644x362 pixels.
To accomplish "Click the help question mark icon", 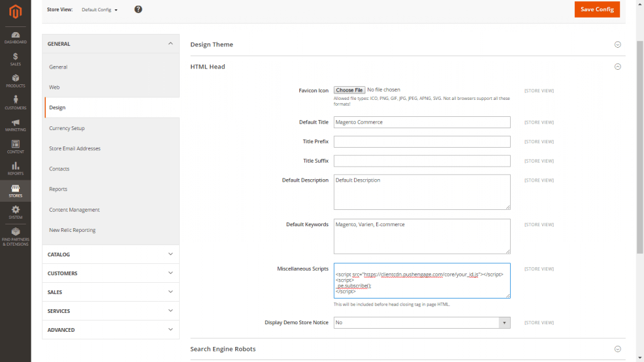I will coord(138,9).
